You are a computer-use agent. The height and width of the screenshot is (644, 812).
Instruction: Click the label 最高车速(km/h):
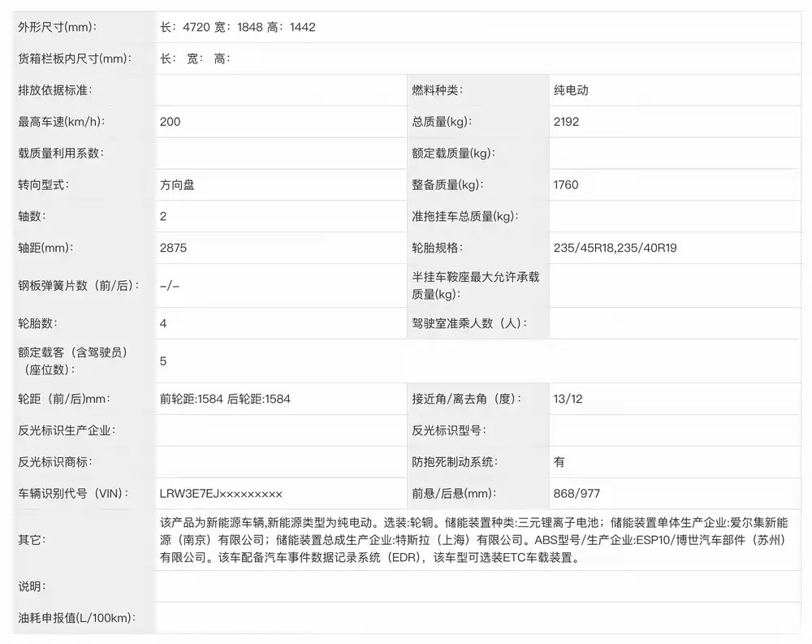coord(62,122)
